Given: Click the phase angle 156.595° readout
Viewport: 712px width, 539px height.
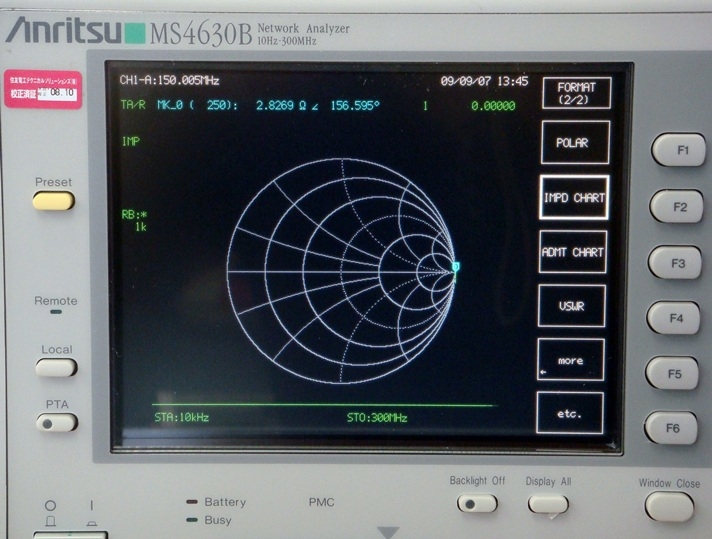Looking at the screenshot, I should click(355, 105).
